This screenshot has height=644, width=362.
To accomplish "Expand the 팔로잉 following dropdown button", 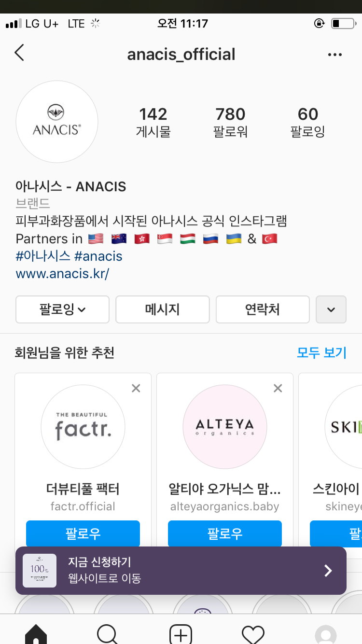I will click(x=63, y=309).
